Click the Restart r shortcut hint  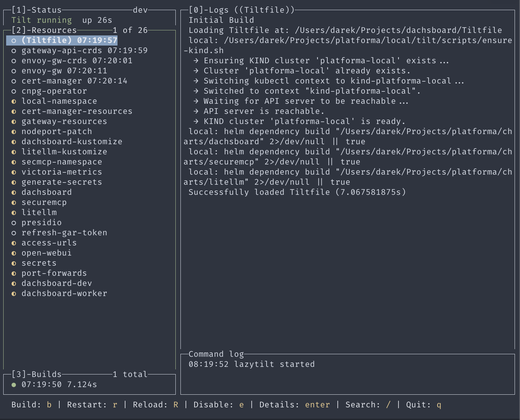pyautogui.click(x=92, y=405)
